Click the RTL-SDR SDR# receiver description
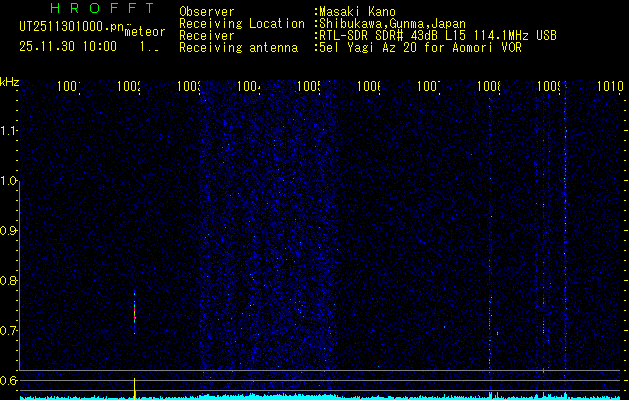 click(x=438, y=36)
